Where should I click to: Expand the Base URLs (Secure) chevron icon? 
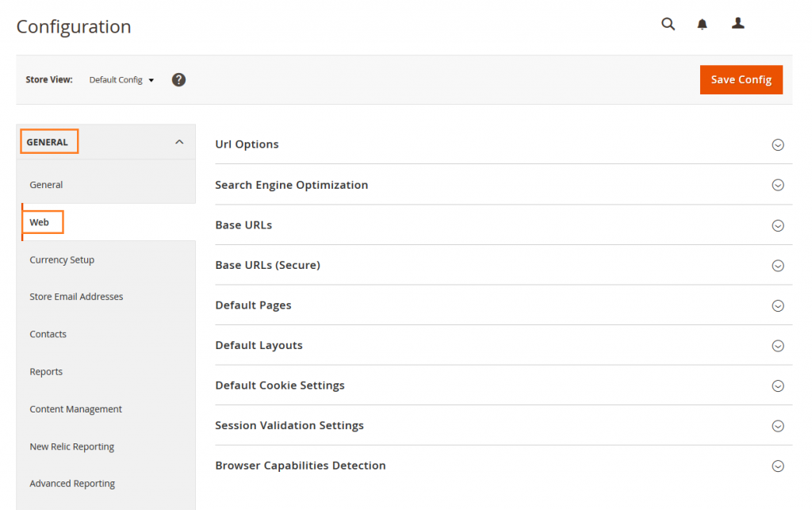(x=778, y=265)
